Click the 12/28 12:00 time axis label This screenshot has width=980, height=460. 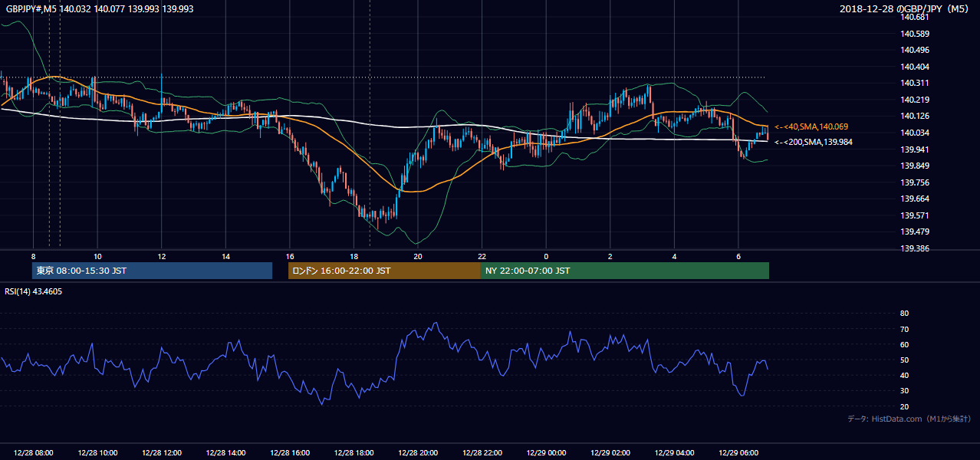click(161, 453)
